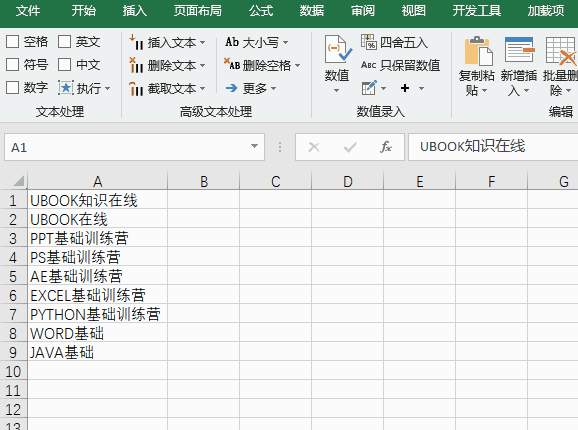
Task: Select cell with WORD基础
Action: pos(97,333)
